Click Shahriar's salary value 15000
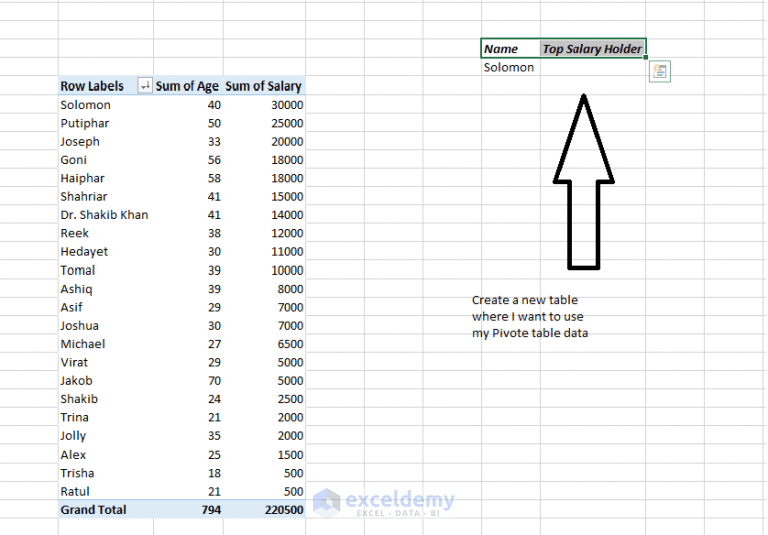768x535 pixels. click(x=288, y=196)
